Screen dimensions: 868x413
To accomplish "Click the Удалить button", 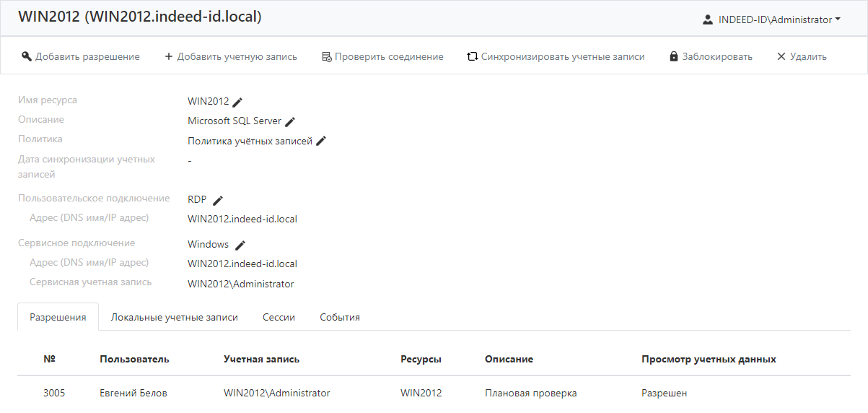I will click(x=801, y=56).
